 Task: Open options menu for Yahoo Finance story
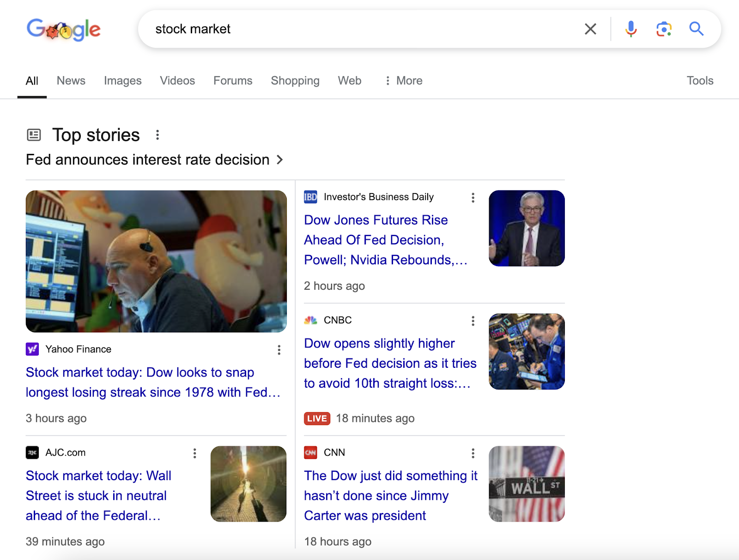(x=279, y=350)
